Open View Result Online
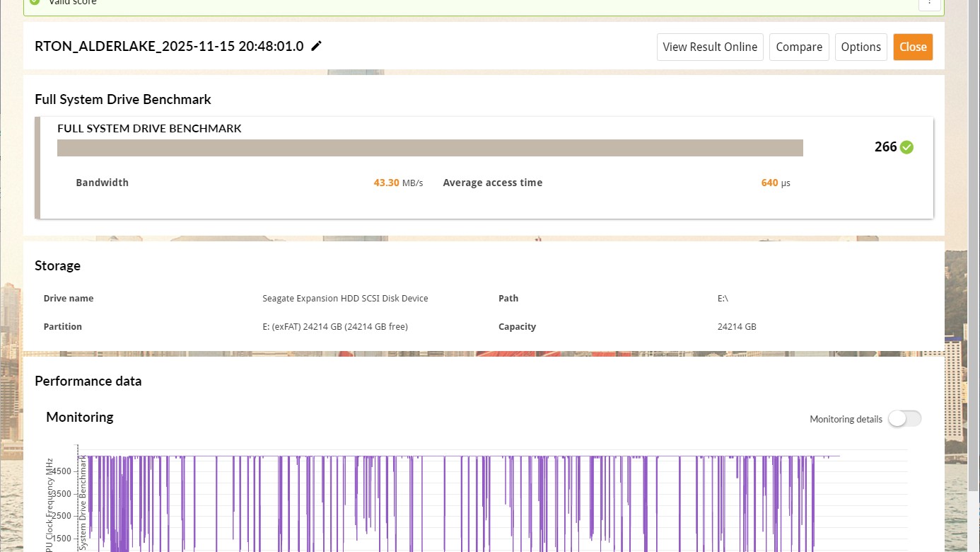 [x=710, y=47]
